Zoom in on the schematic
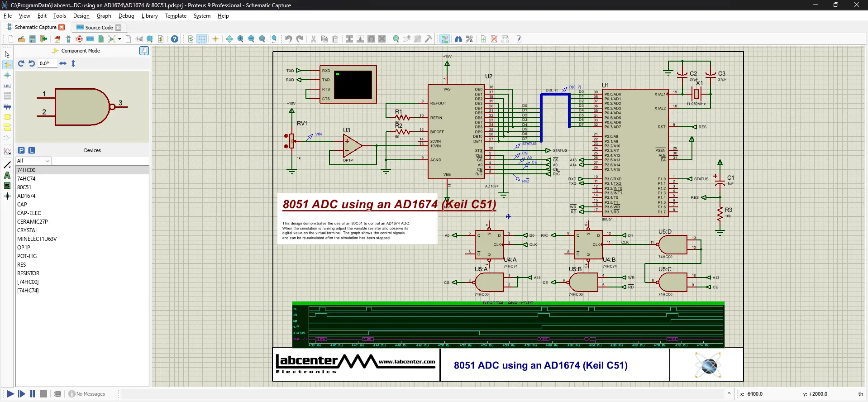This screenshot has height=402, width=868. pos(240,39)
